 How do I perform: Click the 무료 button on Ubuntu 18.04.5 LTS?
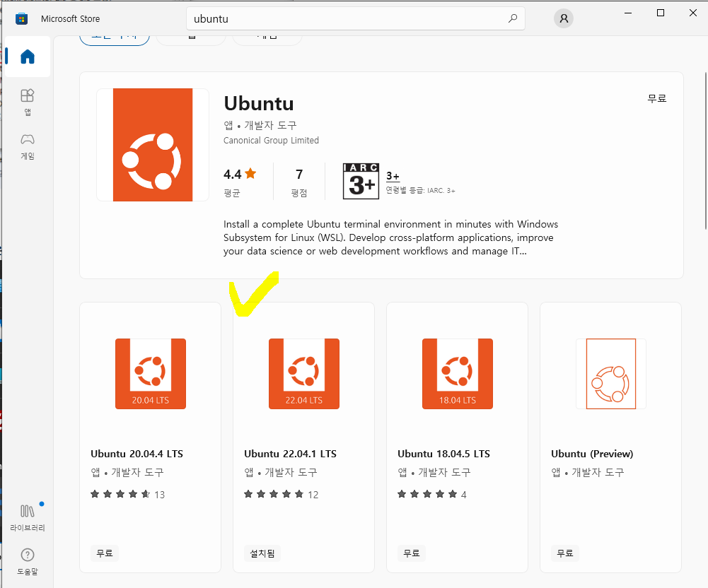412,553
